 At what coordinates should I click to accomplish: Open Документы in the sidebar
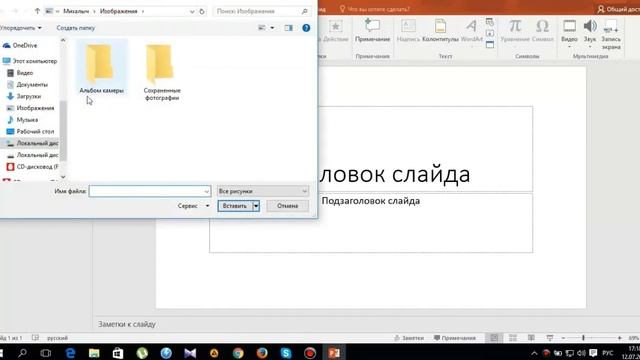click(27, 84)
